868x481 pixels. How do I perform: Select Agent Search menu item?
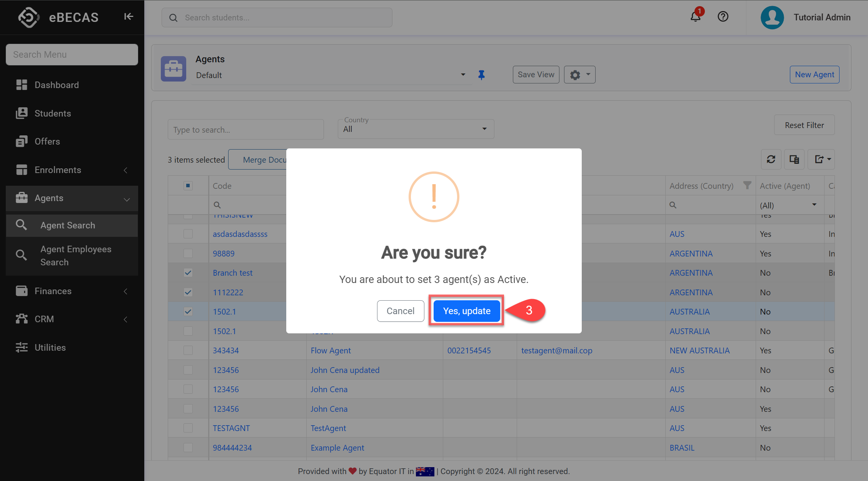pyautogui.click(x=72, y=225)
